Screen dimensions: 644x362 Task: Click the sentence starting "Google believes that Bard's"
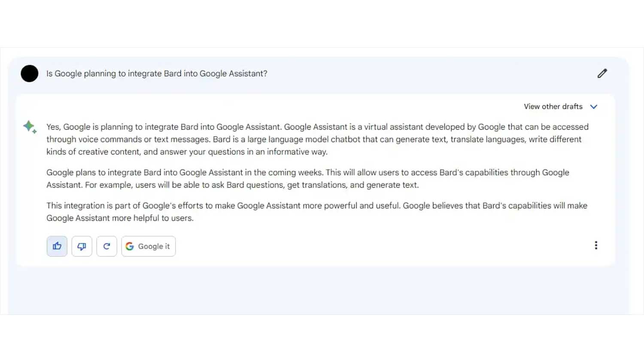495,205
